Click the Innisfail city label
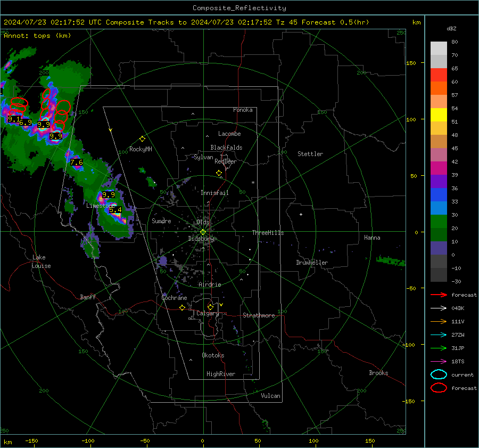Image resolution: width=479 pixels, height=448 pixels. pos(214,193)
